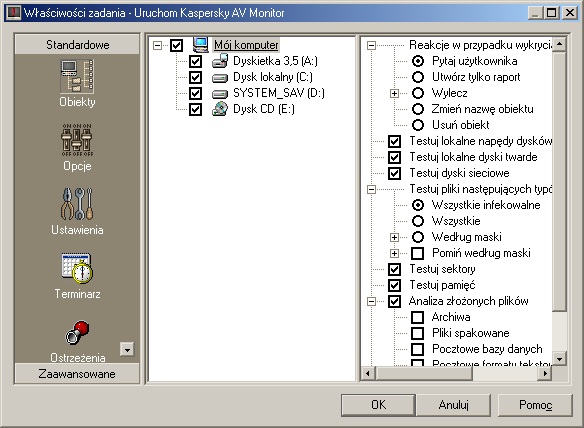Select Wylecz radio button
The width and height of the screenshot is (584, 428).
418,93
